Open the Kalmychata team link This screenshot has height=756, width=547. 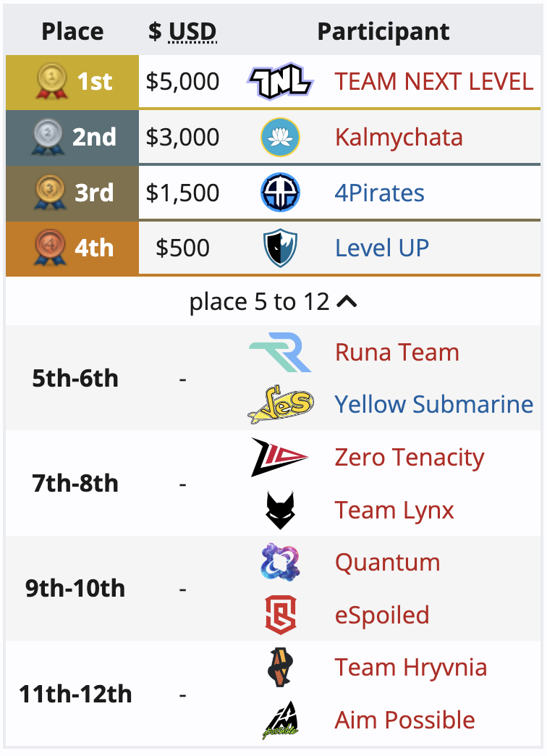399,137
